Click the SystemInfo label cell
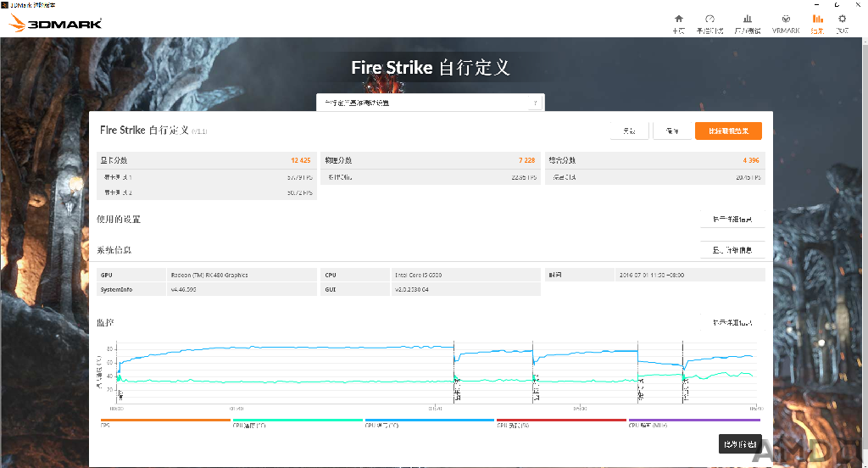Viewport: 868px width, 468px height. pyautogui.click(x=131, y=289)
